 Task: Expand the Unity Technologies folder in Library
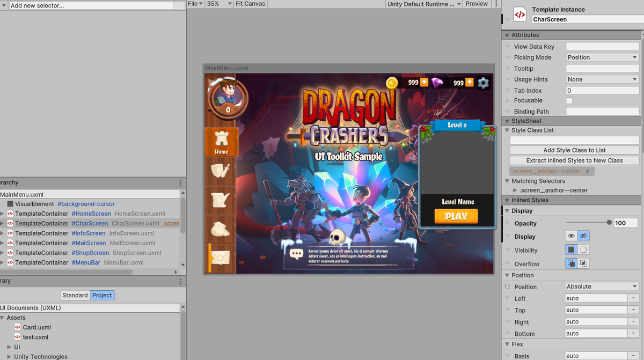pos(9,357)
